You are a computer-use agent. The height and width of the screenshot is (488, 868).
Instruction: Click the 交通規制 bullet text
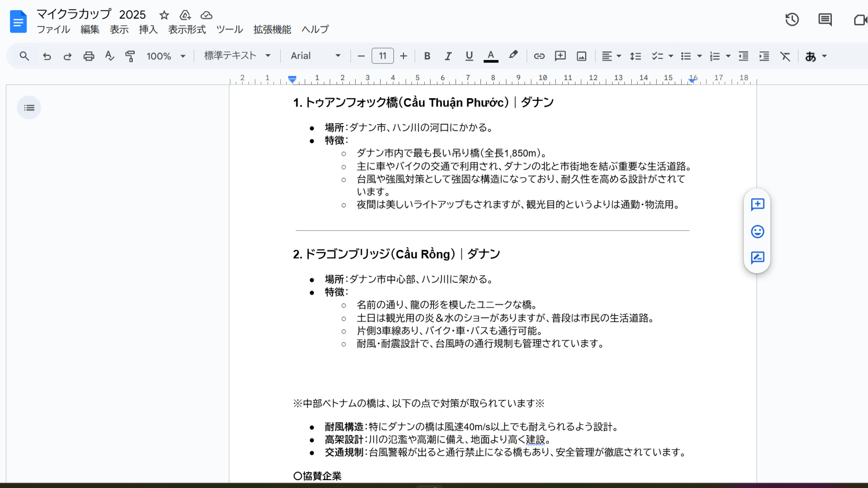pyautogui.click(x=506, y=452)
